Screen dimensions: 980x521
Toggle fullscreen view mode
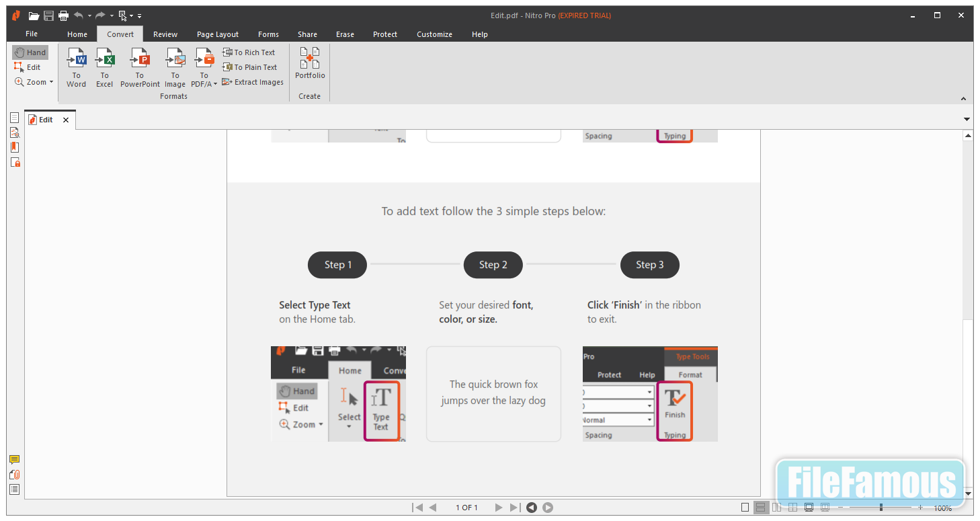pyautogui.click(x=809, y=508)
